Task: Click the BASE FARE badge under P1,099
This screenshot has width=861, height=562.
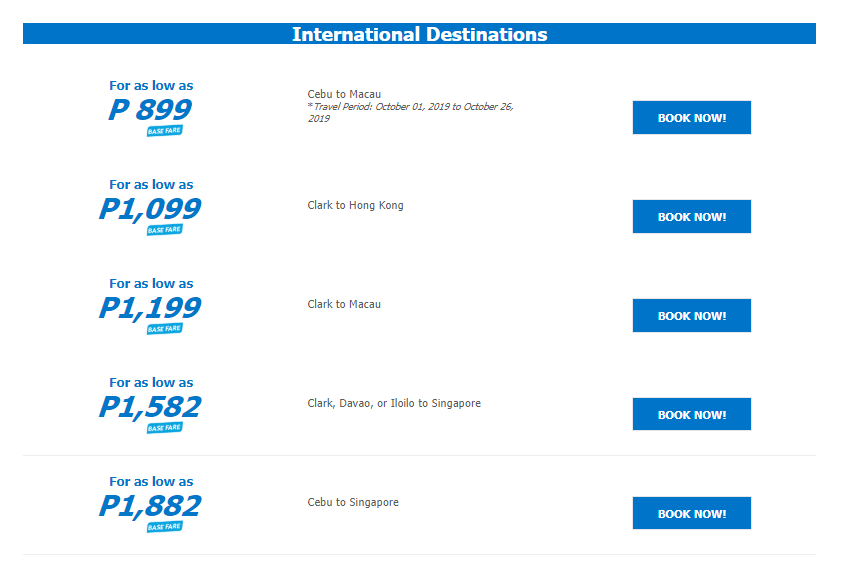Action: [x=165, y=230]
